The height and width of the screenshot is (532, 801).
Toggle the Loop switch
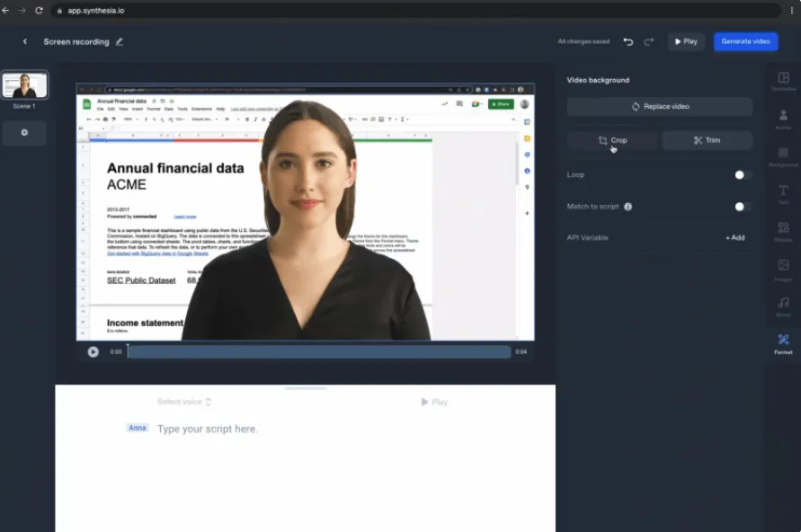743,175
